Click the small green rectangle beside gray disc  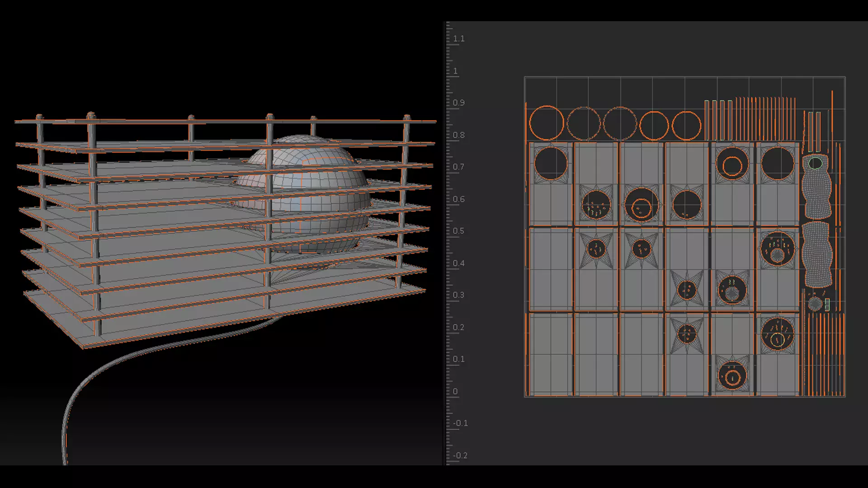(x=827, y=305)
